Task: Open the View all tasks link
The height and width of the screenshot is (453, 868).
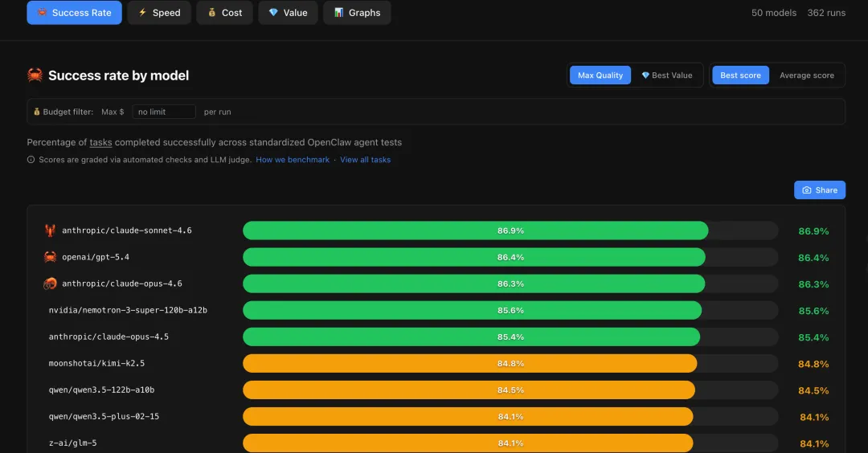Action: (x=366, y=159)
